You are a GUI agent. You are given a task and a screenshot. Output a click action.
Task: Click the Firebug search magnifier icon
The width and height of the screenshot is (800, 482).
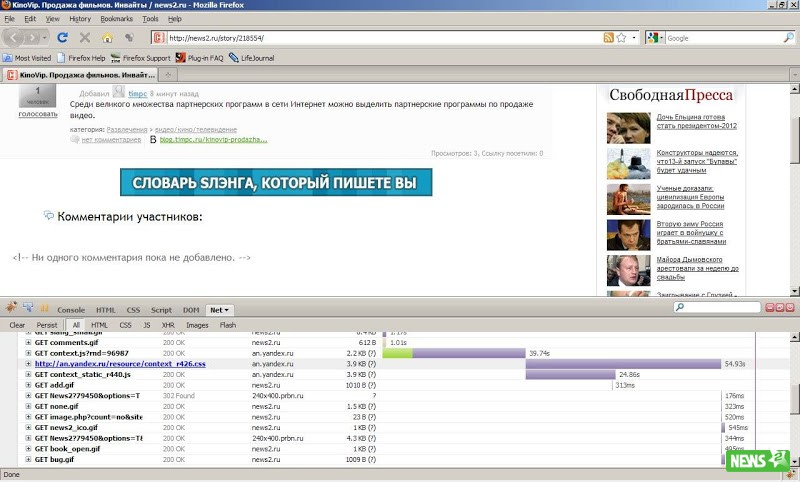tap(680, 307)
